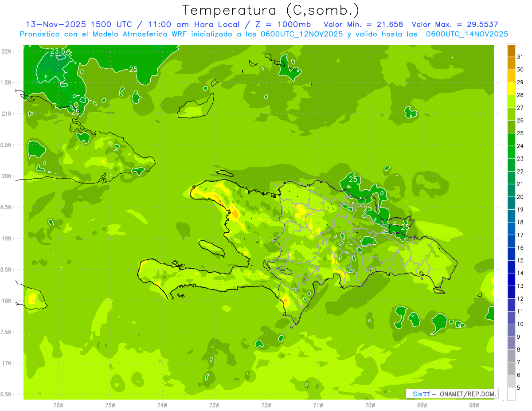The width and height of the screenshot is (532, 411).
Task: Pick the legend swatch between 24 and 25
Action: coord(511,139)
